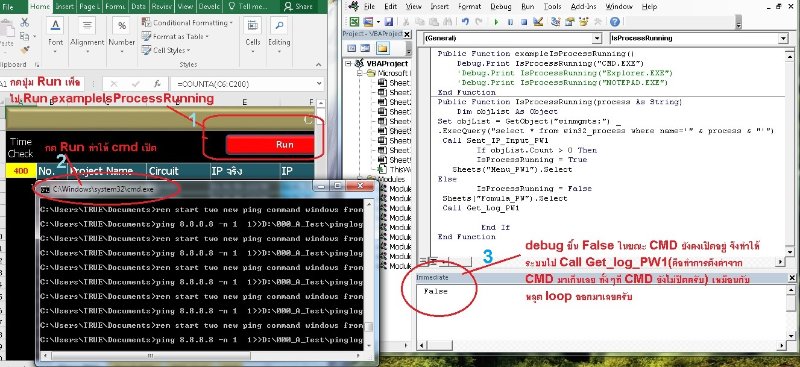Open Conditional Formatting dropdown
Viewport: 800px width, 367px height.
coord(187,22)
